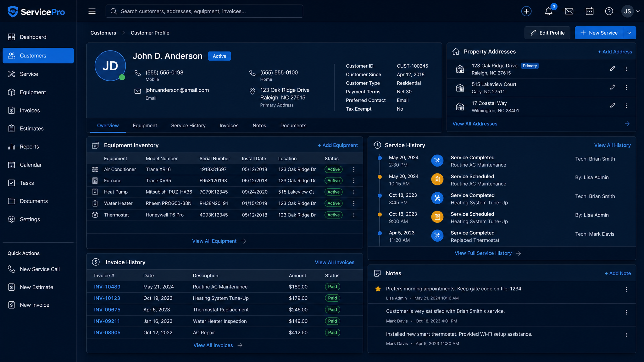Click the $412.50 invoice amount
This screenshot has width=644, height=362.
click(298, 332)
